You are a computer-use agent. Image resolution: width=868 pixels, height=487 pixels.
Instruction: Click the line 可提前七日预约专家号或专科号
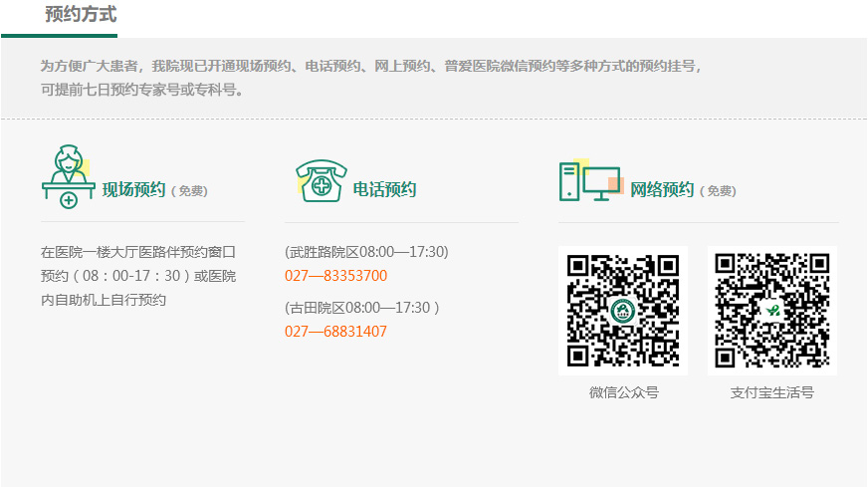141,90
